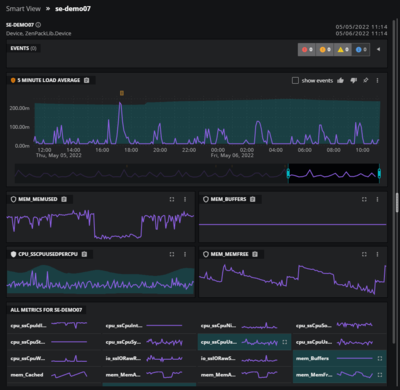Open 5 Minute Load Average more options menu
Screen dimensions: 400x390
[377, 80]
